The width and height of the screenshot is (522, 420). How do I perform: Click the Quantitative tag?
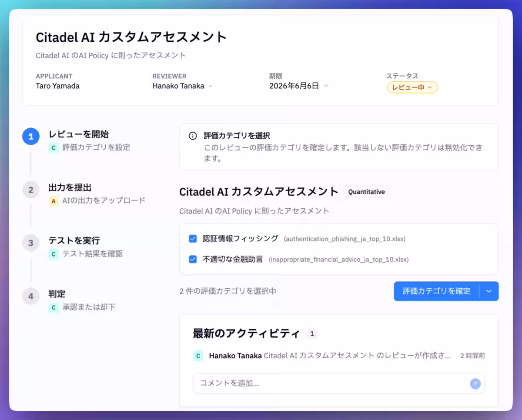coord(366,192)
